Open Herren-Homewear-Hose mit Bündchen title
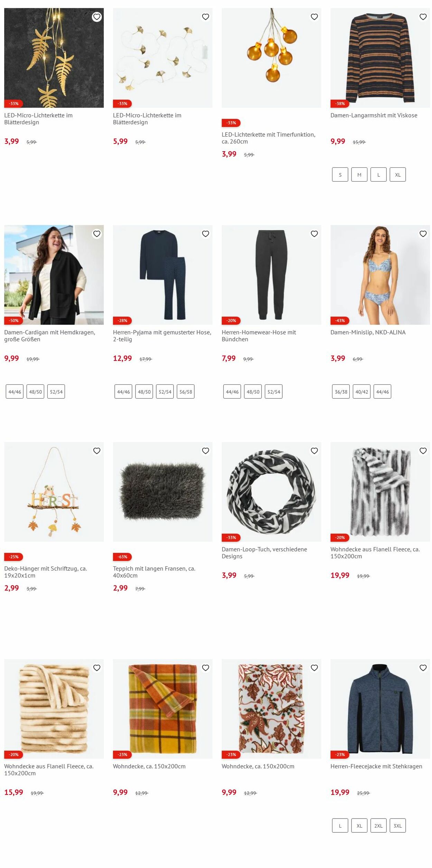 [x=259, y=336]
